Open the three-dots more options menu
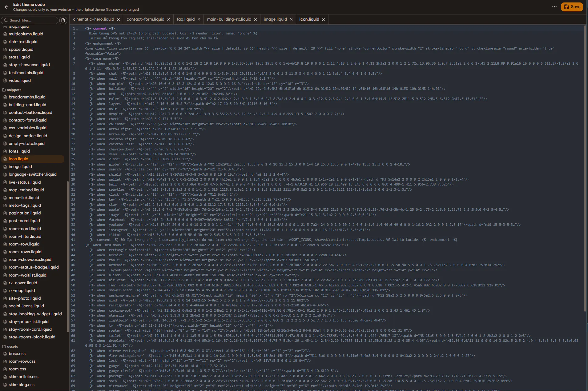The image size is (588, 391). click(x=554, y=7)
